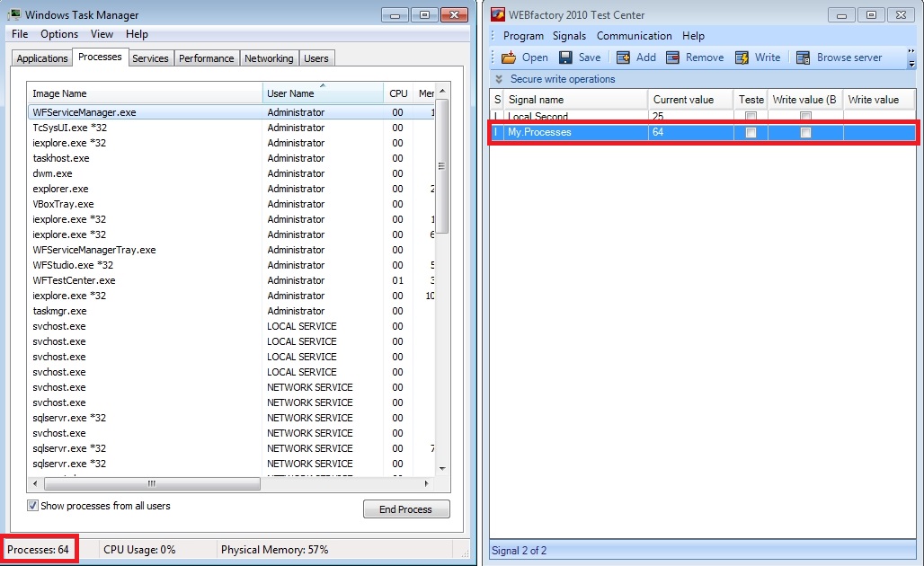Viewport: 924px width, 566px height.
Task: Click the Browse server icon
Action: 803,57
